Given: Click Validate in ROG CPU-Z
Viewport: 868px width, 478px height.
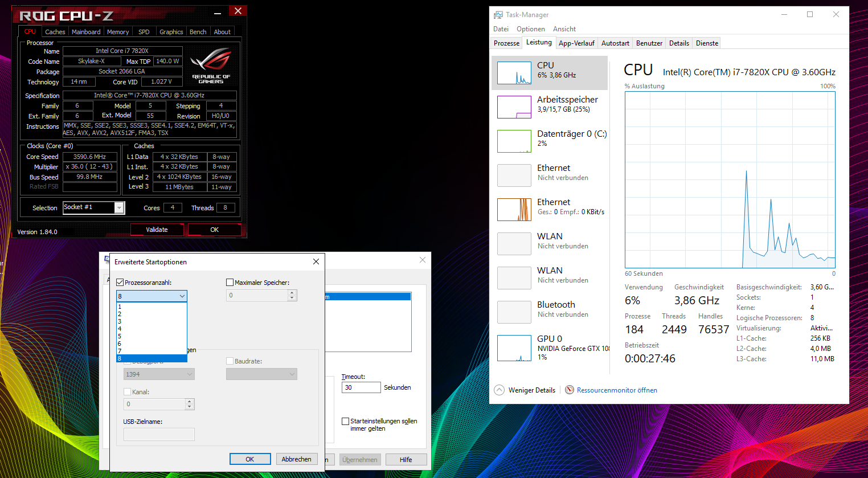Looking at the screenshot, I should (157, 230).
